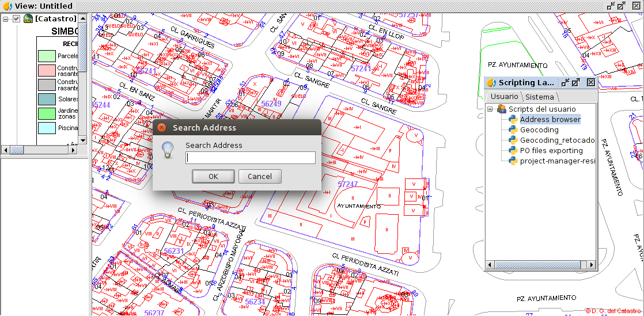Select the Geocoding_retocado script Python icon

(x=513, y=140)
